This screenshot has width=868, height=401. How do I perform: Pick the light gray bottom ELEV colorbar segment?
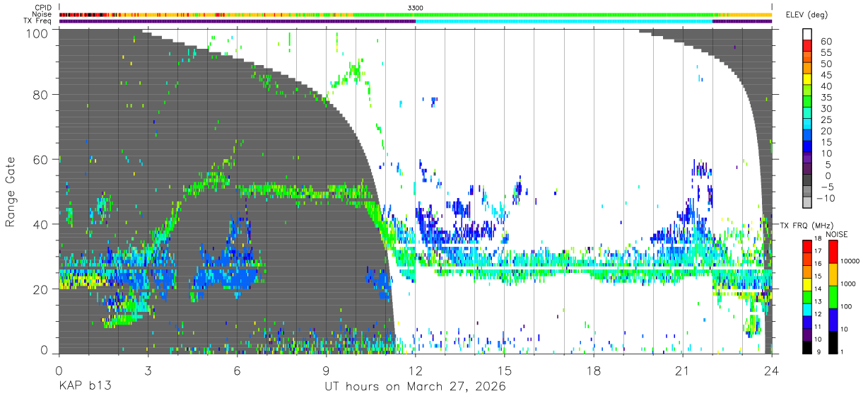coord(807,204)
